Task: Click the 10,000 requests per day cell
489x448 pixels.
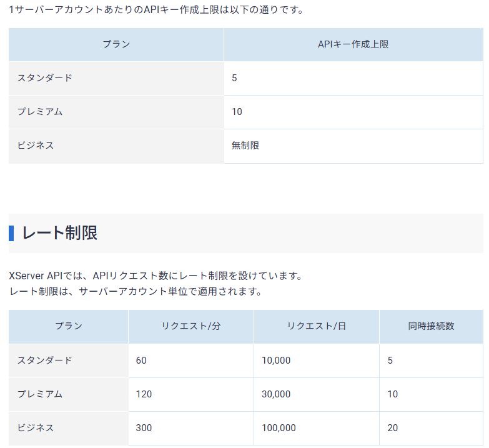Action: (317, 361)
